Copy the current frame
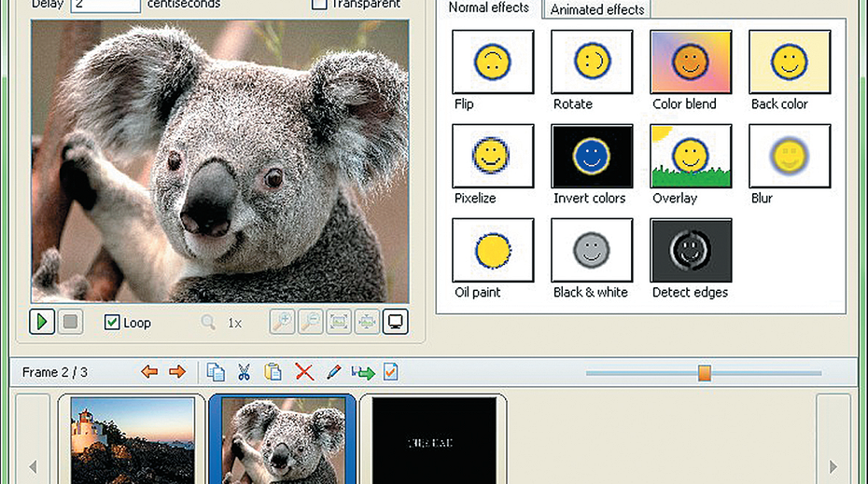 [216, 372]
